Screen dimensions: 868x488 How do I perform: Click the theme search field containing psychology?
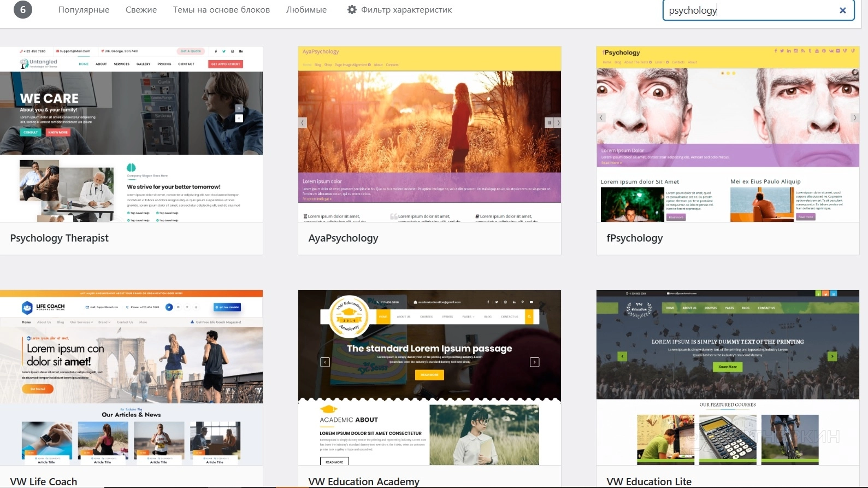pyautogui.click(x=758, y=10)
